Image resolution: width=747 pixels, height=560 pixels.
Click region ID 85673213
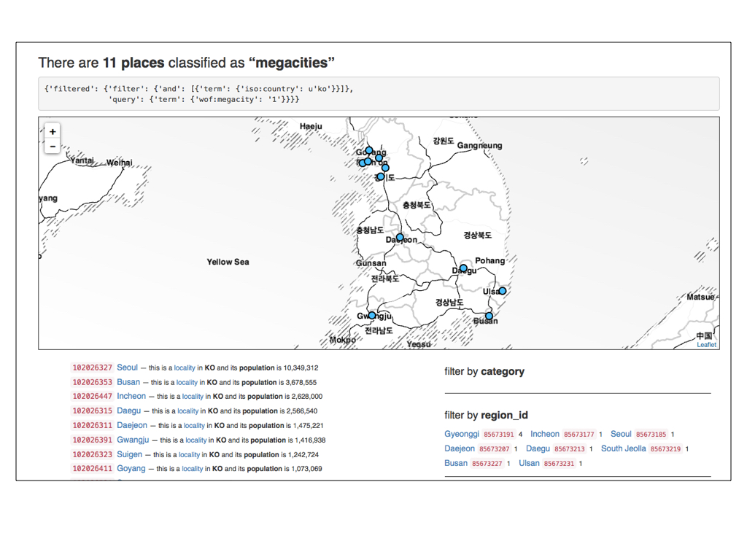(x=569, y=448)
